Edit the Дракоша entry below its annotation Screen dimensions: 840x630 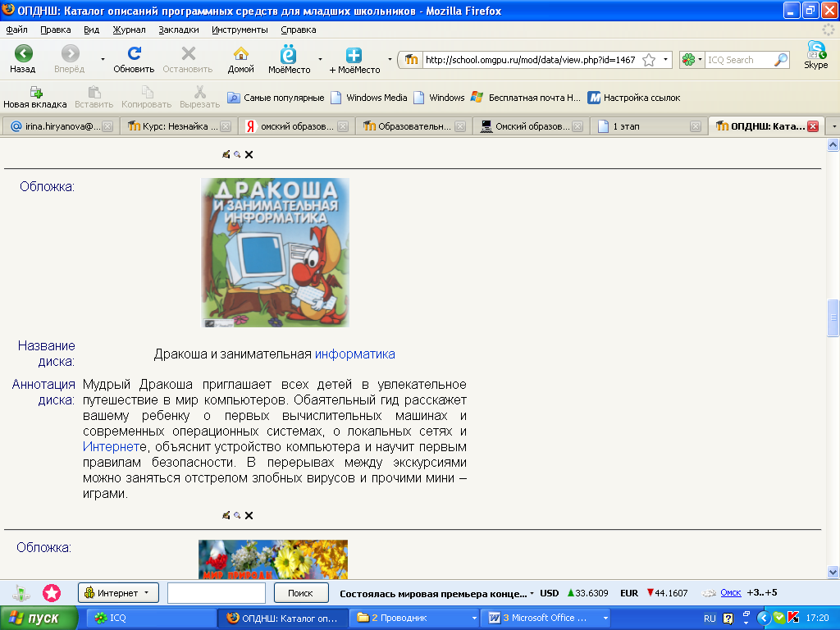click(226, 515)
